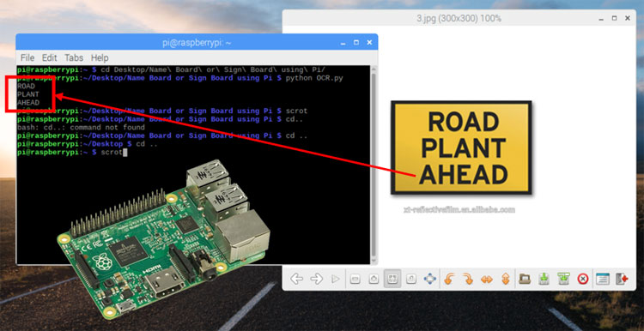The width and height of the screenshot is (644, 331).
Task: Start the slideshow in the image viewer
Action: tap(336, 280)
